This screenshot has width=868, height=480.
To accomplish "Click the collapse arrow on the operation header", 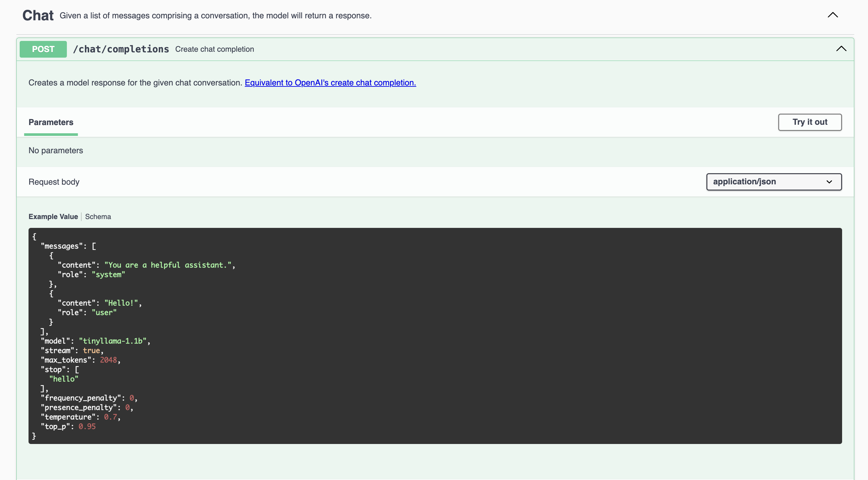I will tap(841, 49).
